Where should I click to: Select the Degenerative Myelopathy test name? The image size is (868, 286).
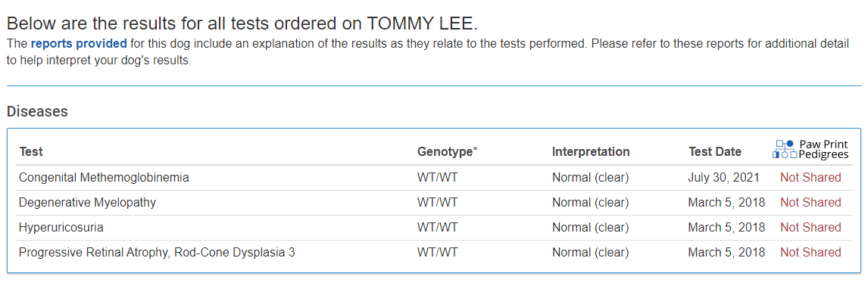[x=87, y=203]
